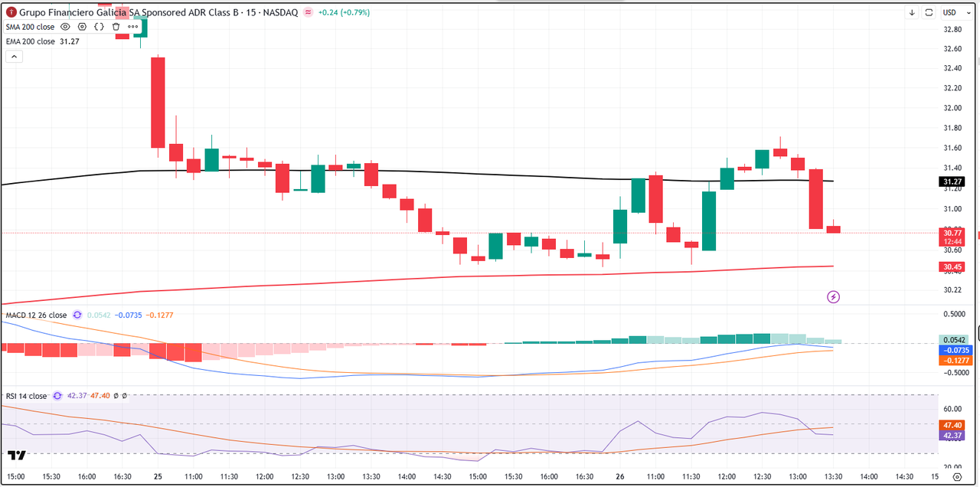Open time axis settings gear icon

click(956, 476)
